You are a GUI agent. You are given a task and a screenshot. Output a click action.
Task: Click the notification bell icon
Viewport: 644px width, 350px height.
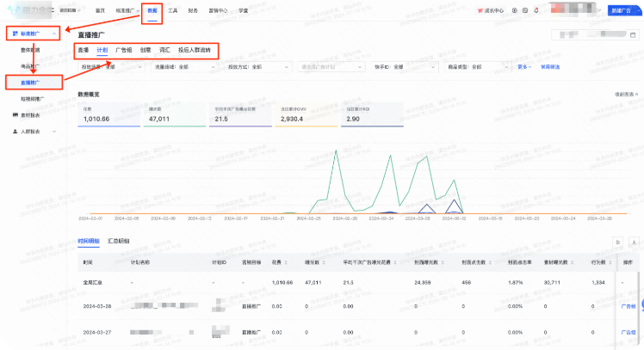[x=536, y=10]
